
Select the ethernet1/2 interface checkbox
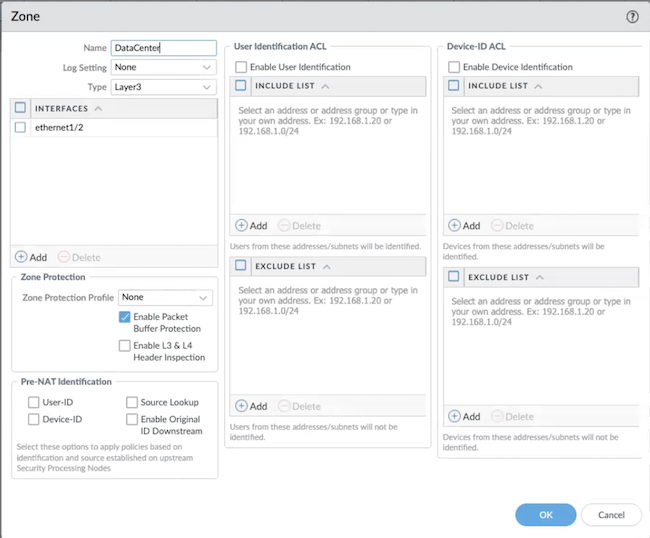(21, 128)
